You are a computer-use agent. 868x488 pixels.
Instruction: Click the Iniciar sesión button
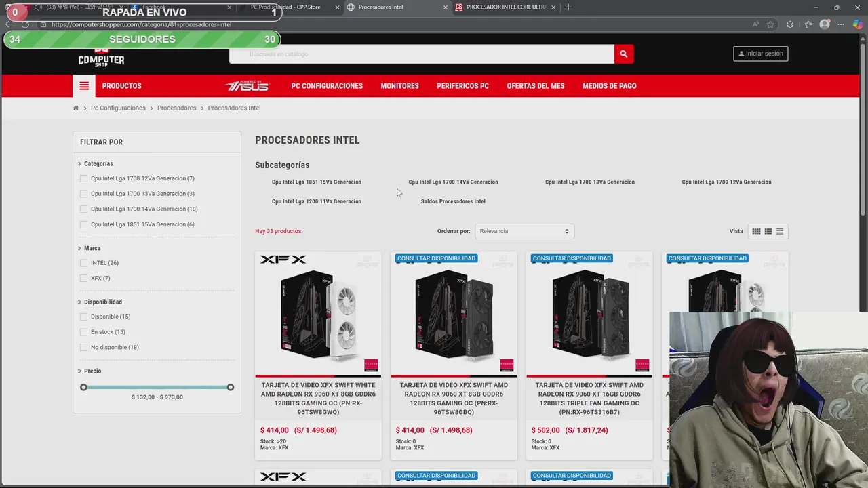pos(761,54)
